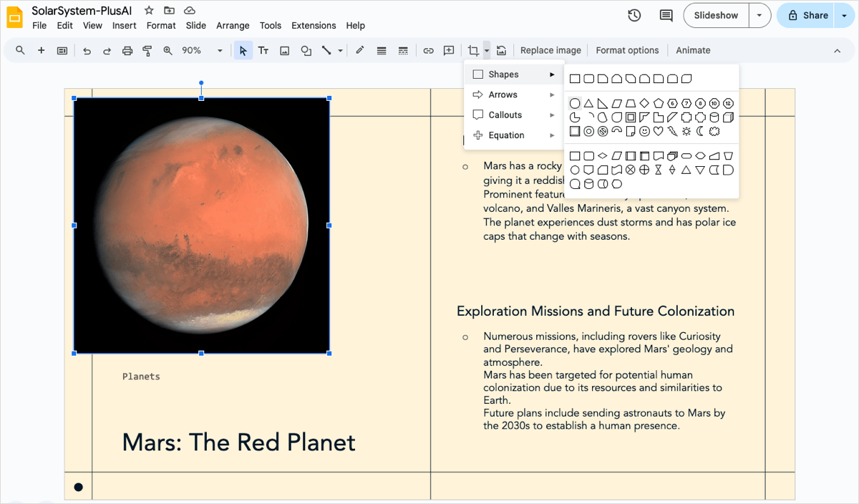Click the Replace image button
This screenshot has height=504, width=859.
550,50
